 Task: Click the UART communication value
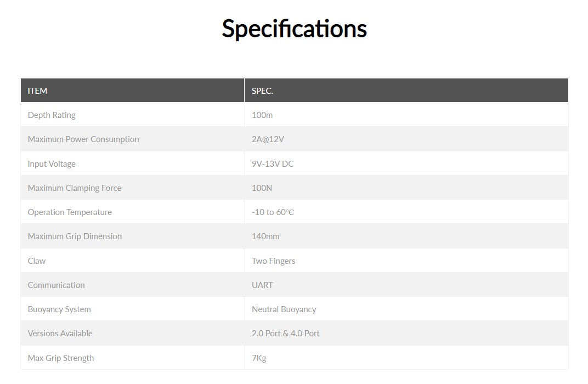coord(262,285)
